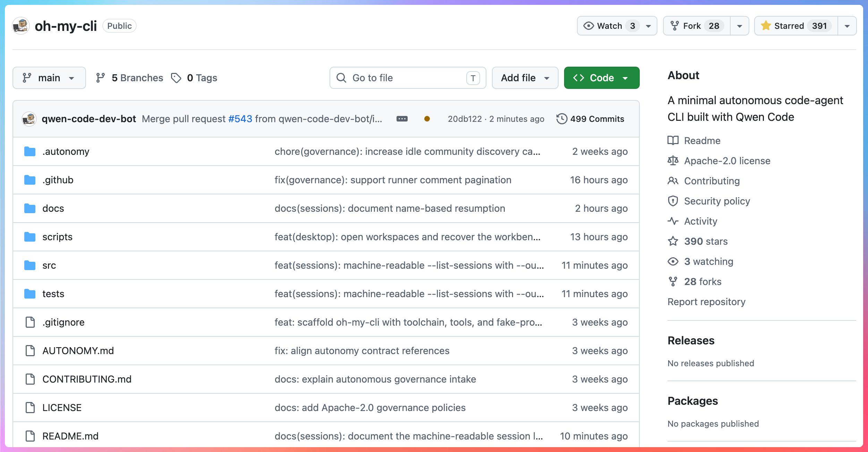Open pull request #543 link

click(240, 119)
